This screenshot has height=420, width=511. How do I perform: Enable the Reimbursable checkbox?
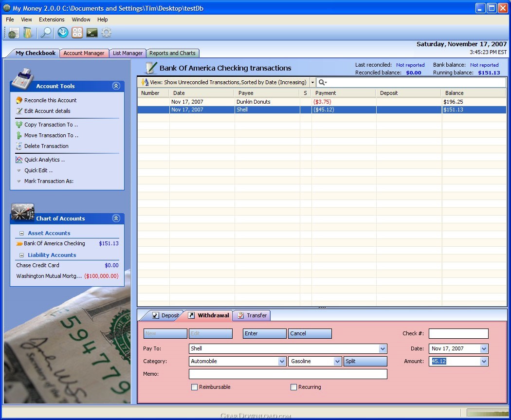[194, 387]
